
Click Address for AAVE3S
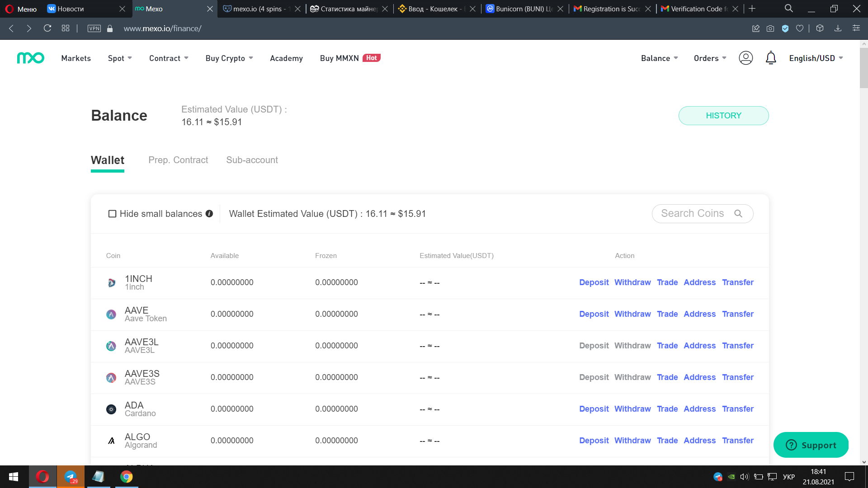tap(700, 377)
